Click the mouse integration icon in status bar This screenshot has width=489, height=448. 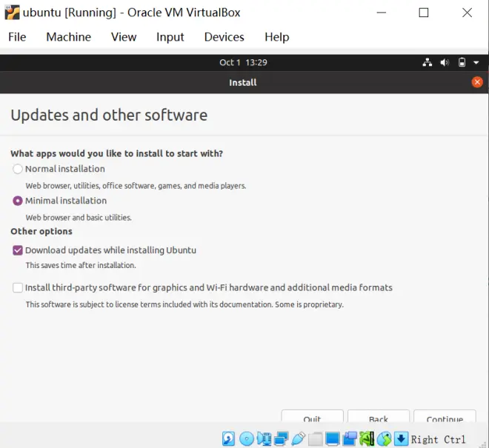tap(384, 438)
